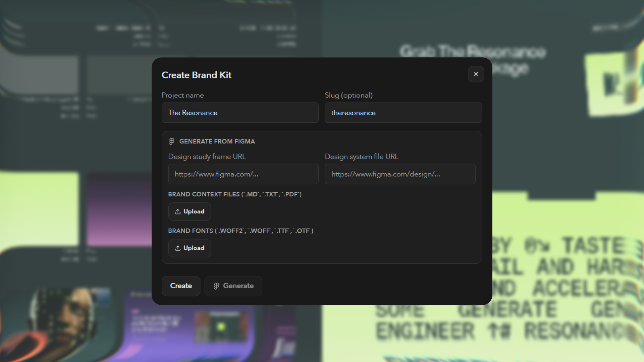The height and width of the screenshot is (362, 644).
Task: Click the Design system file URL label
Action: (x=361, y=157)
